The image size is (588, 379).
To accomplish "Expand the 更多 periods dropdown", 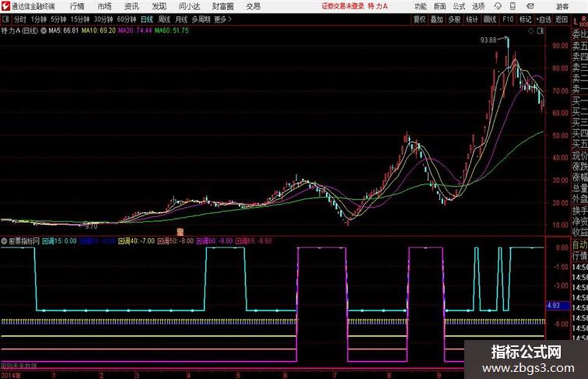I will click(x=223, y=19).
